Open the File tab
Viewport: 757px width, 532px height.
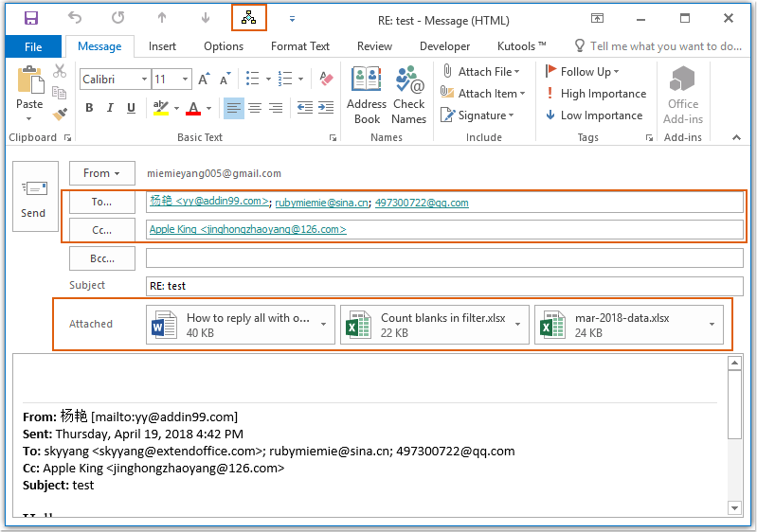[x=33, y=46]
